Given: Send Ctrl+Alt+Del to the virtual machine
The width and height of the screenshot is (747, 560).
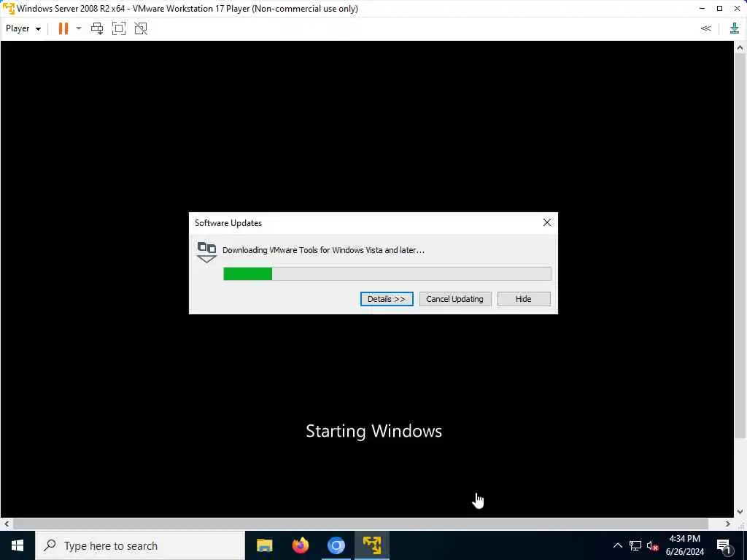Looking at the screenshot, I should (x=97, y=28).
